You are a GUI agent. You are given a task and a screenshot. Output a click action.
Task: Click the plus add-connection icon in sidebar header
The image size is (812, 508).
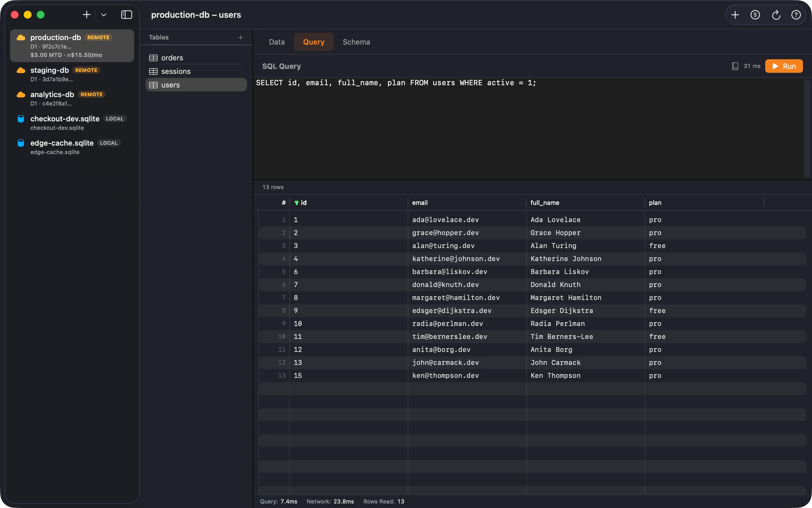87,15
